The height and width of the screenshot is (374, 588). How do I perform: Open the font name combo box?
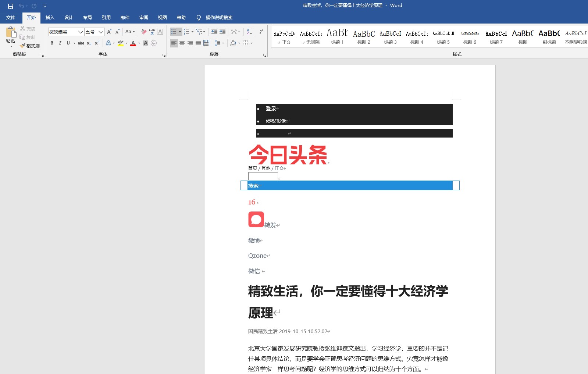pos(66,32)
